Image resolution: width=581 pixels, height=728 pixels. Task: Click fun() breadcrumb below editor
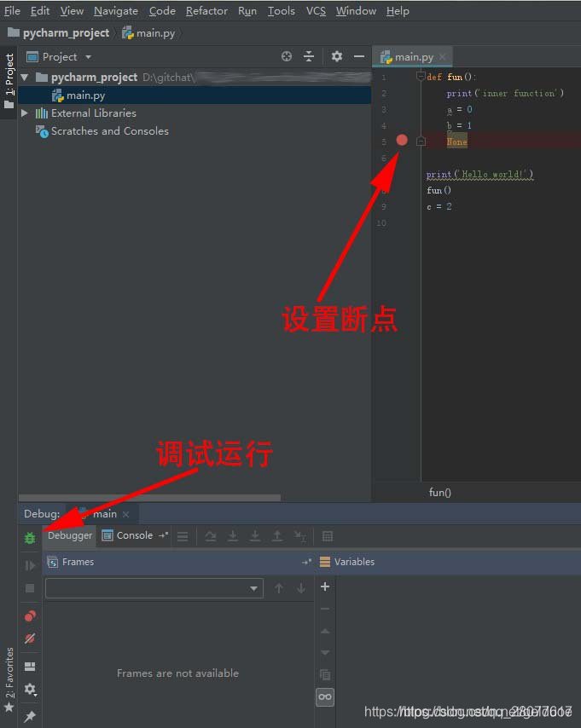(439, 492)
